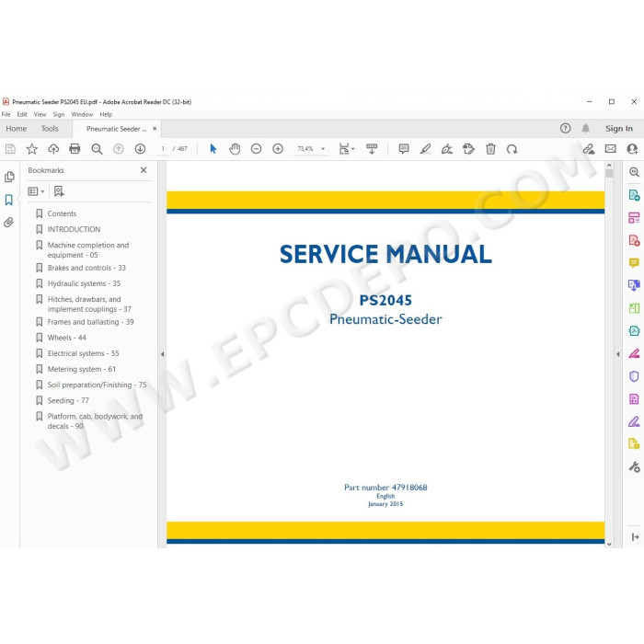644x644 pixels.
Task: Select the highlight text pen tool
Action: tap(425, 149)
